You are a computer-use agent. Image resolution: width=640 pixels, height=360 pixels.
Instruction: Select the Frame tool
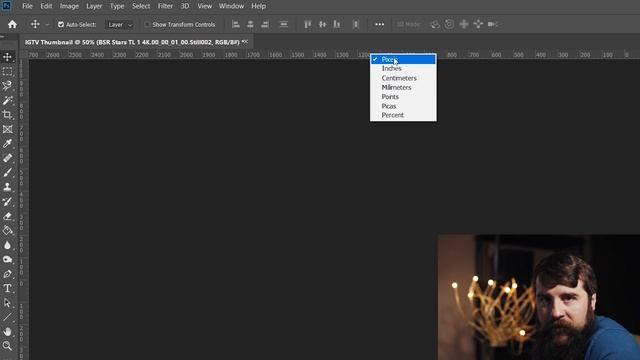pyautogui.click(x=7, y=129)
